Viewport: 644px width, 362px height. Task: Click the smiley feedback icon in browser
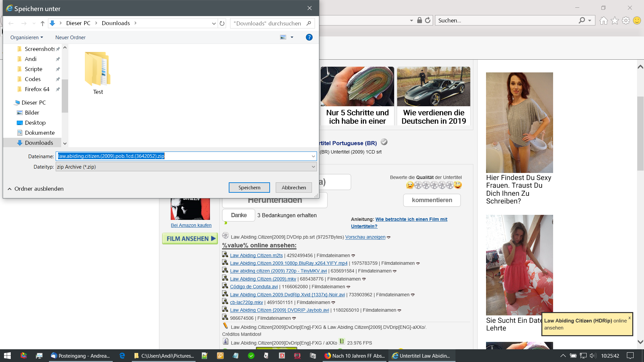(637, 21)
